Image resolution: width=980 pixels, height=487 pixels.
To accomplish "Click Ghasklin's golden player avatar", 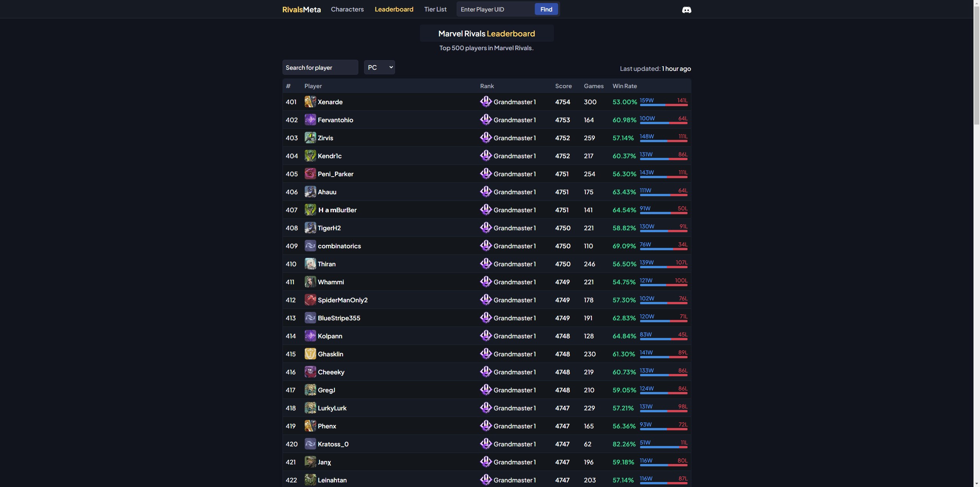I will 310,354.
